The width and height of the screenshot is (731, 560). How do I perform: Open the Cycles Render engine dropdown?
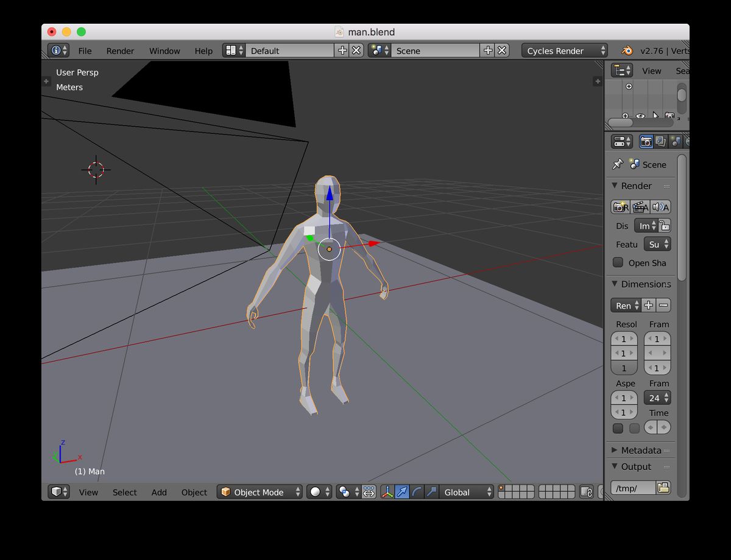click(564, 51)
